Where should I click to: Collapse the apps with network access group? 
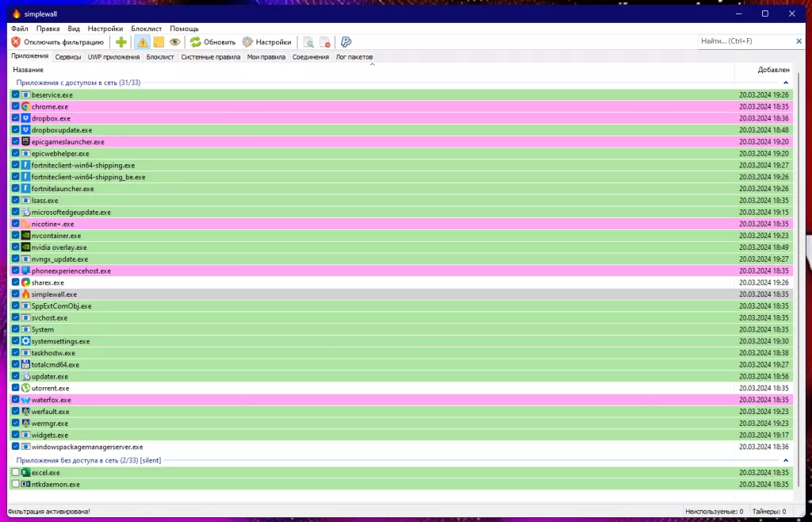tap(786, 83)
